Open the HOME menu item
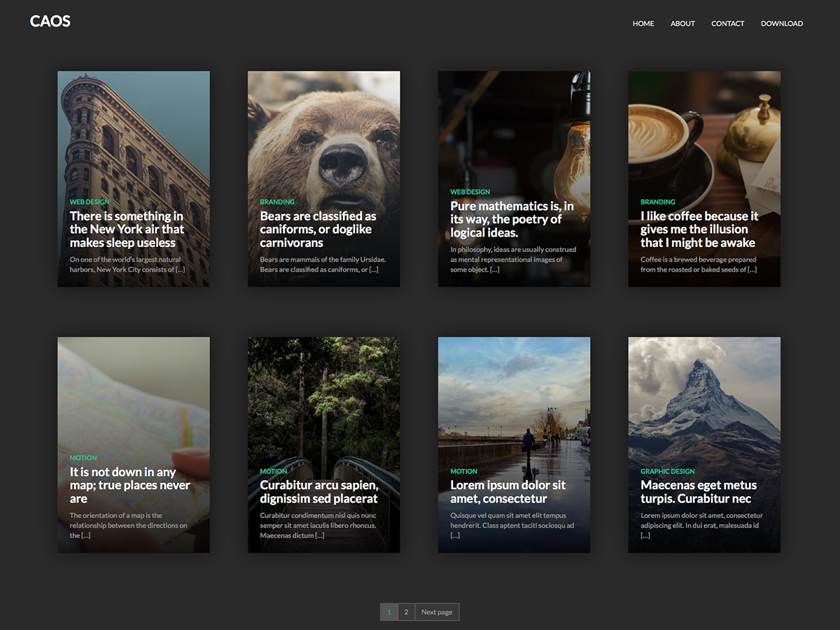This screenshot has height=630, width=840. [643, 23]
